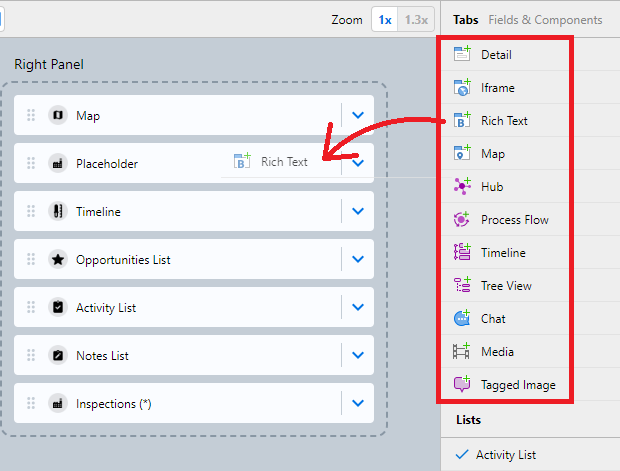
Task: Switch to the Tabs panel tab
Action: click(x=465, y=20)
